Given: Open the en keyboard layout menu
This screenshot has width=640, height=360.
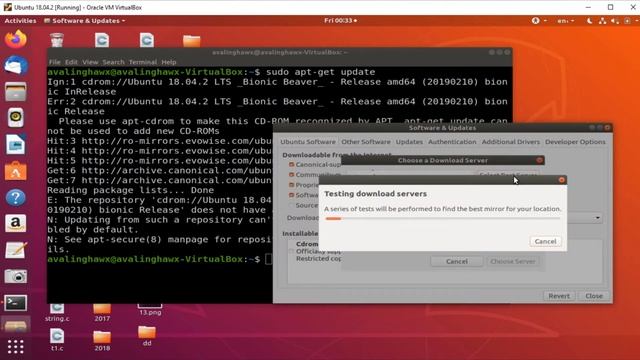Looking at the screenshot, I should point(566,20).
